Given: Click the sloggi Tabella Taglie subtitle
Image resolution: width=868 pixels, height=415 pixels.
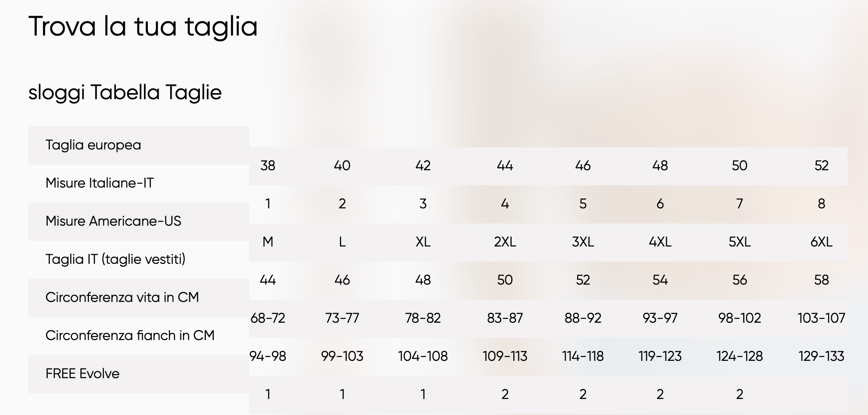Looking at the screenshot, I should tap(125, 93).
